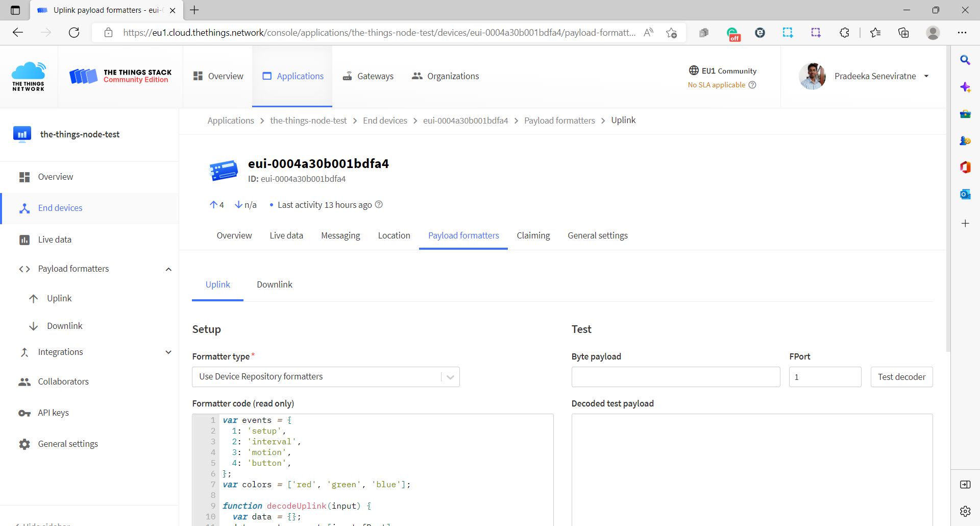Open Edge sidebar search icon

tap(965, 60)
